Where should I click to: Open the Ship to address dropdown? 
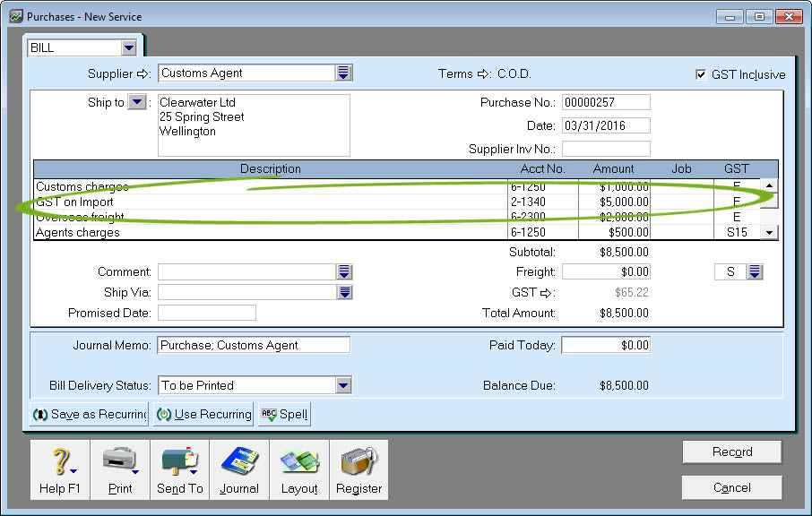136,102
